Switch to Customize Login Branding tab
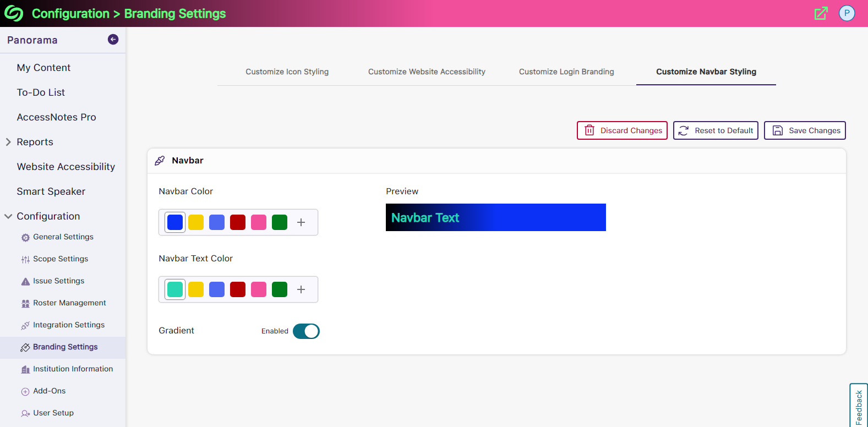Image resolution: width=868 pixels, height=427 pixels. click(x=566, y=72)
